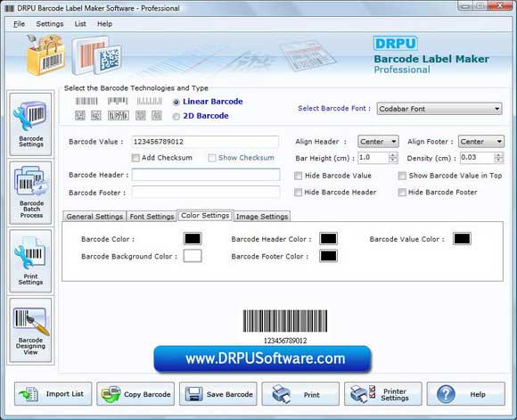517x420 pixels.
Task: Open the Align Footer dropdown
Action: [x=481, y=142]
